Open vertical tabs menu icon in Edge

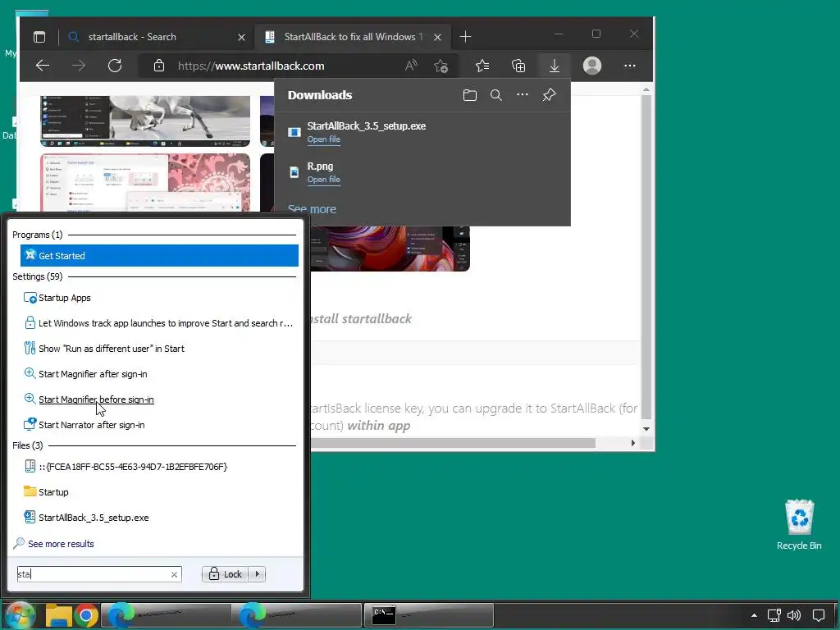click(39, 37)
